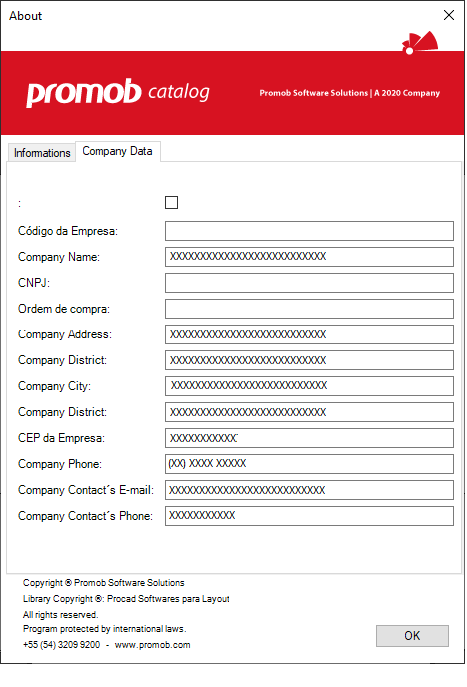
Task: Focus the Ordem de compra field
Action: click(309, 309)
